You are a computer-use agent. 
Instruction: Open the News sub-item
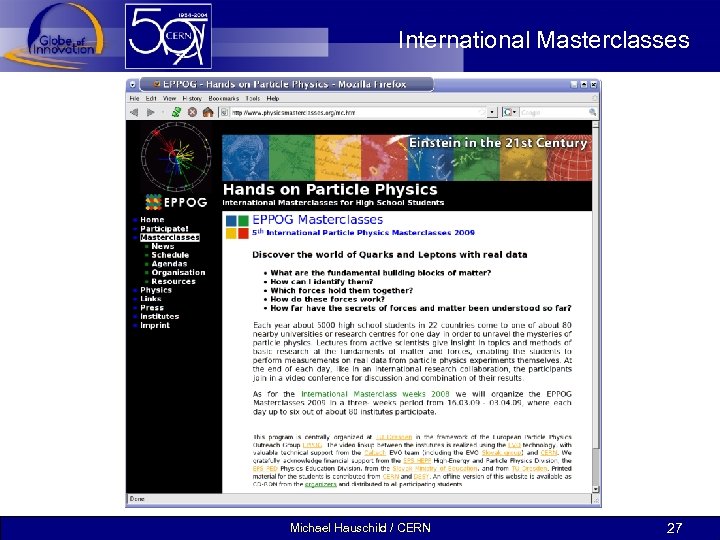coord(163,246)
